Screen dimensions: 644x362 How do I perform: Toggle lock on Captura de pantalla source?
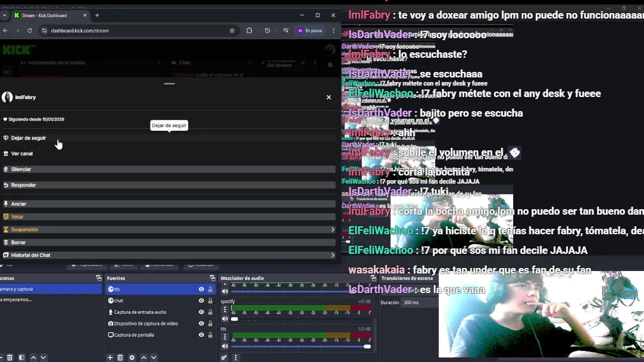(210, 335)
